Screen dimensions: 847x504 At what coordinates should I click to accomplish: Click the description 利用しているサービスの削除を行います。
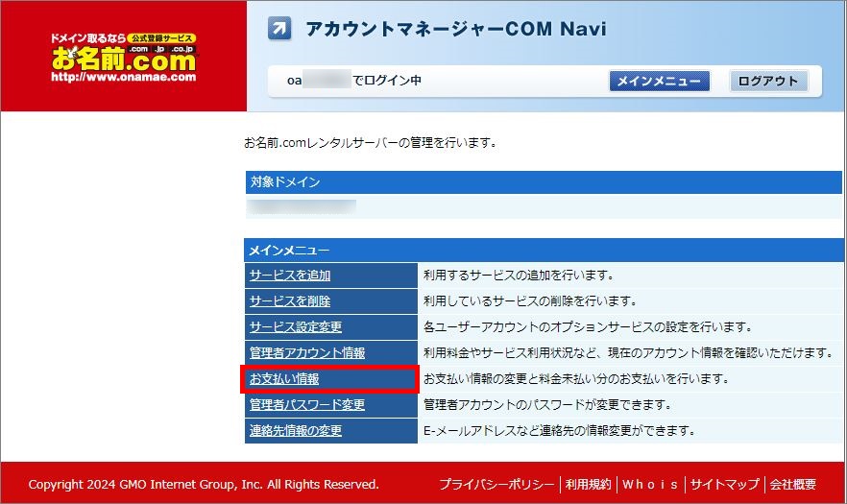point(530,301)
